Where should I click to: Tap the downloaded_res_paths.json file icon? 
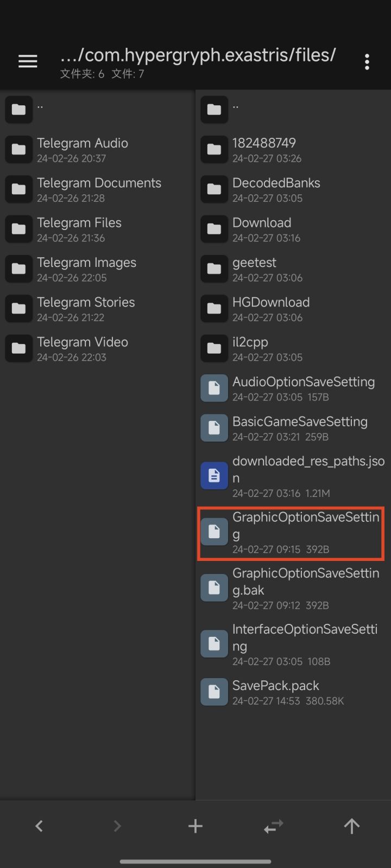pyautogui.click(x=214, y=476)
